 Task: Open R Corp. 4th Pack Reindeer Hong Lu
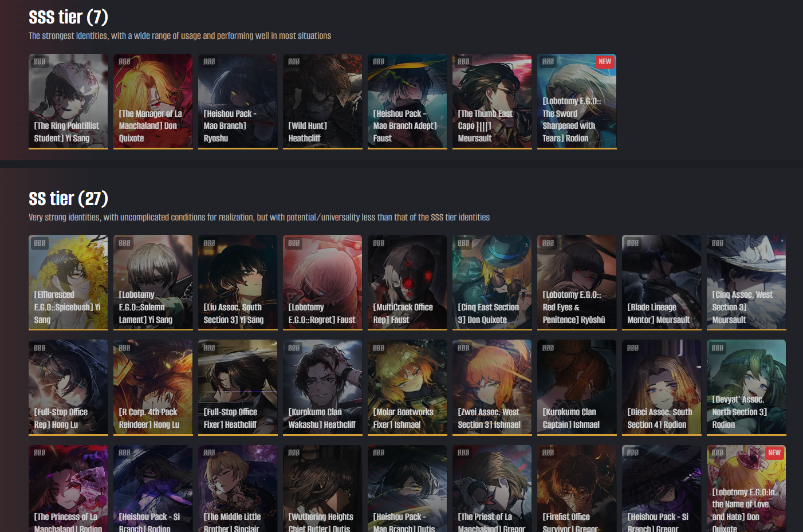point(153,388)
